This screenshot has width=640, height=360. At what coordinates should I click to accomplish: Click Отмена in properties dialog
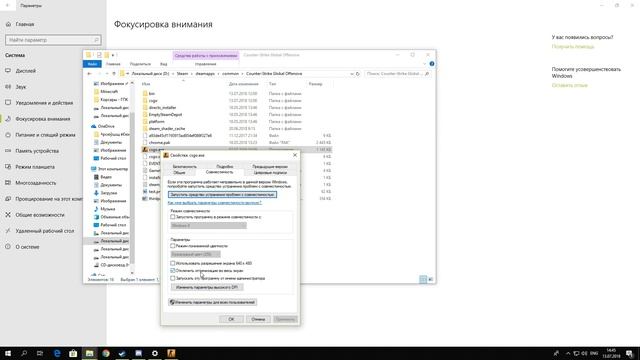(258, 319)
